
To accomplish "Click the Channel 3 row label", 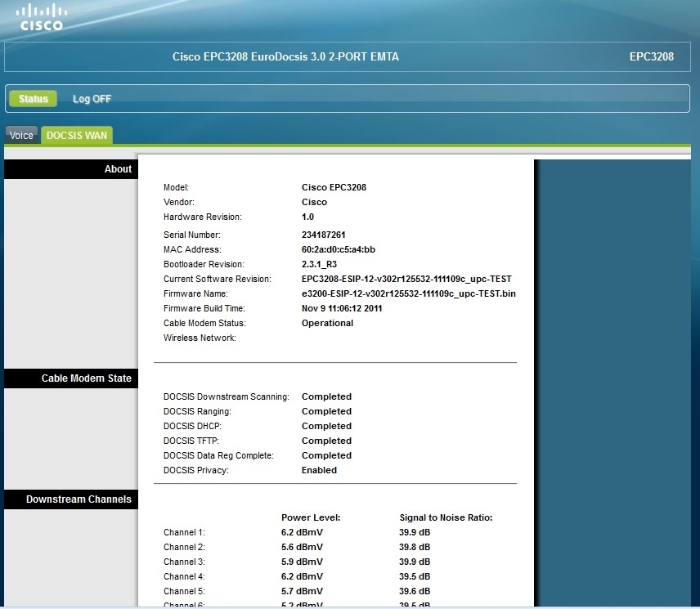I will pyautogui.click(x=184, y=562).
